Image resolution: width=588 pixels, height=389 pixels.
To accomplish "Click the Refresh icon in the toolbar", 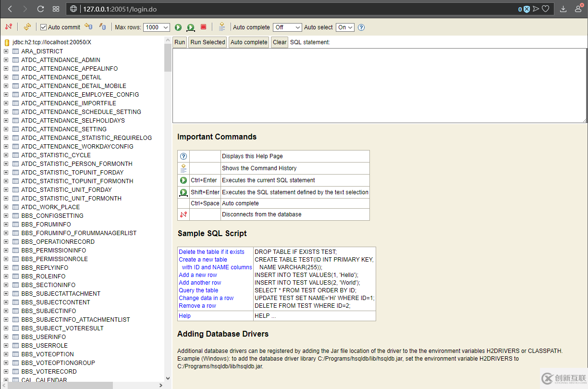I will pos(27,27).
